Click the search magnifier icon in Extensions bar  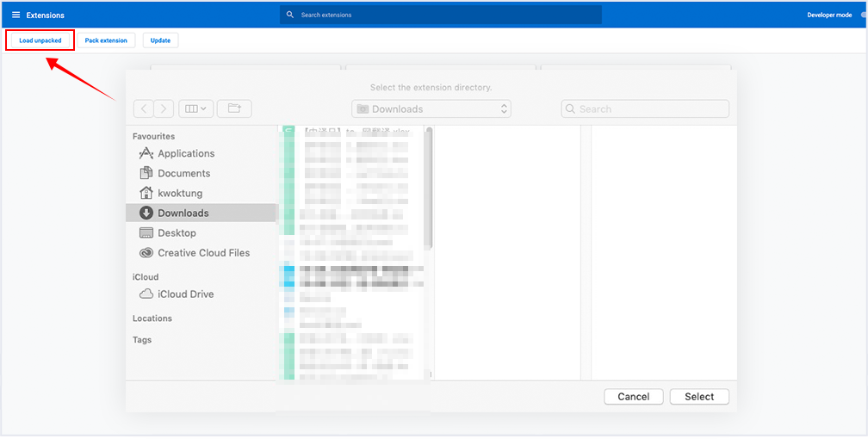(x=289, y=15)
